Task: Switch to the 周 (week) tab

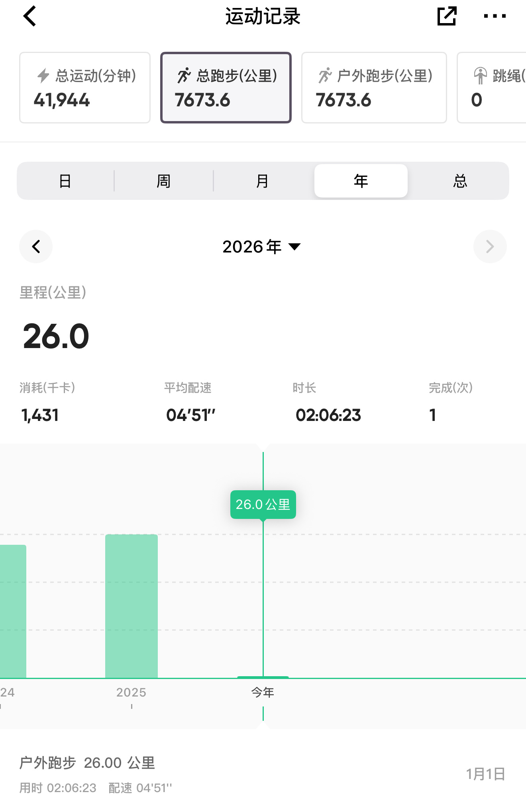Action: [x=163, y=181]
